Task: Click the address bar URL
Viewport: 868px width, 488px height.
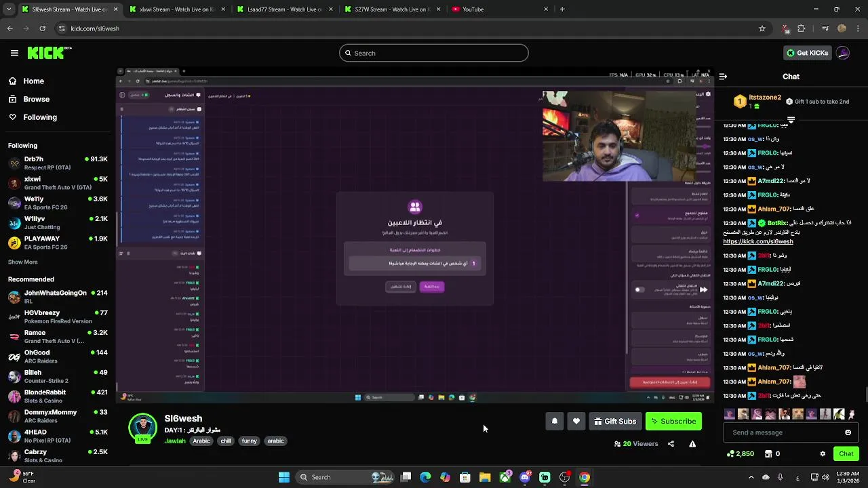Action: [x=95, y=28]
